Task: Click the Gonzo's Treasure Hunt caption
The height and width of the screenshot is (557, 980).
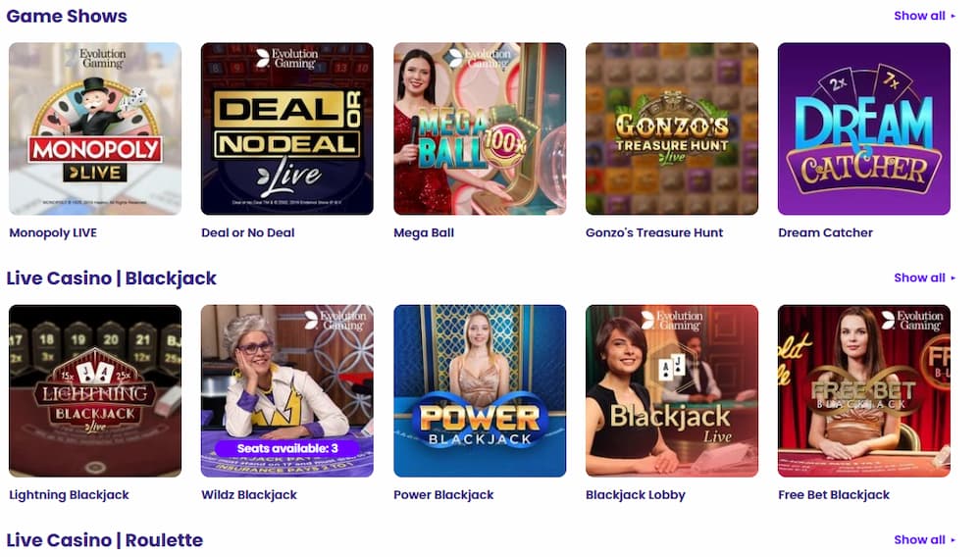Action: [x=654, y=233]
